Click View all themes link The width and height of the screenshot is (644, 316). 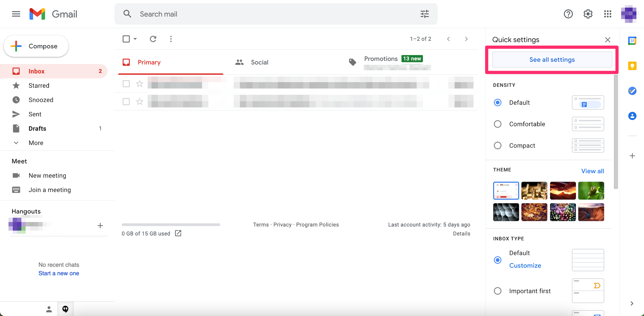pyautogui.click(x=592, y=171)
